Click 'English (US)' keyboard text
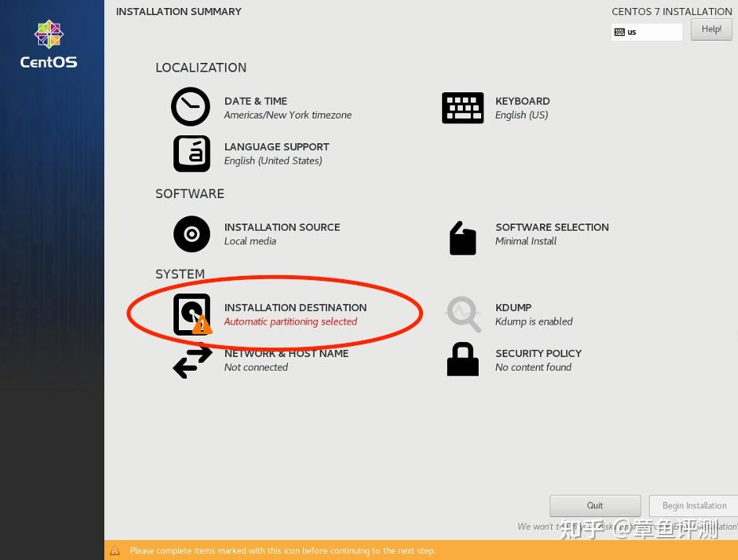This screenshot has width=738, height=560. tap(522, 115)
